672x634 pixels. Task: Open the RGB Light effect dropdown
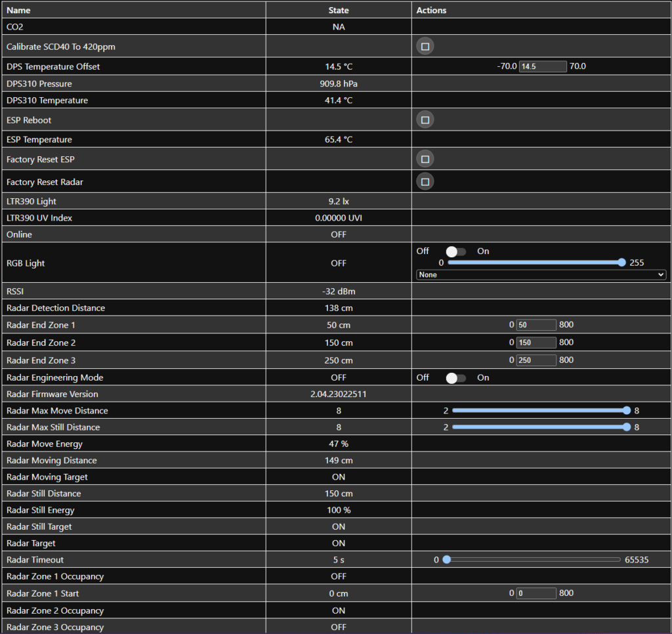(x=541, y=275)
